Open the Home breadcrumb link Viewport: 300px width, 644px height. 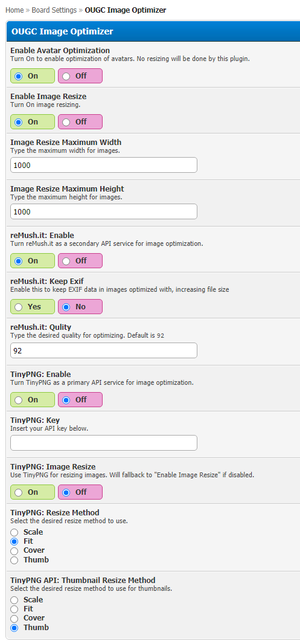14,10
